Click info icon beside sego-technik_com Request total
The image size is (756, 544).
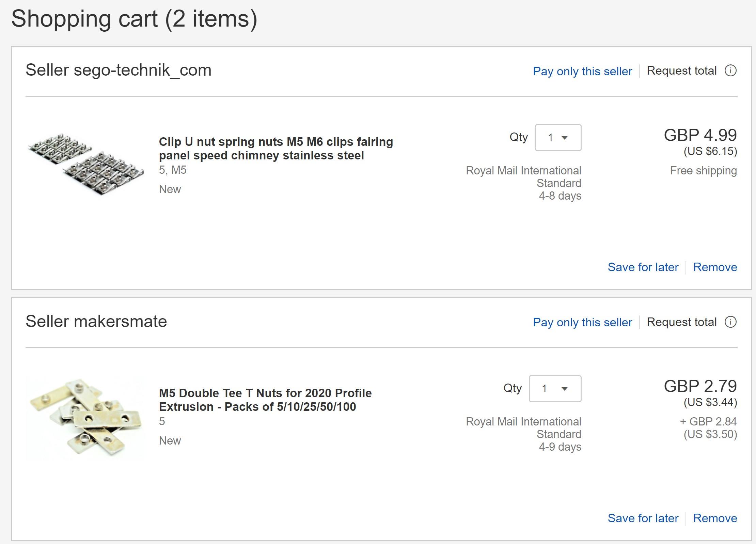coord(730,71)
